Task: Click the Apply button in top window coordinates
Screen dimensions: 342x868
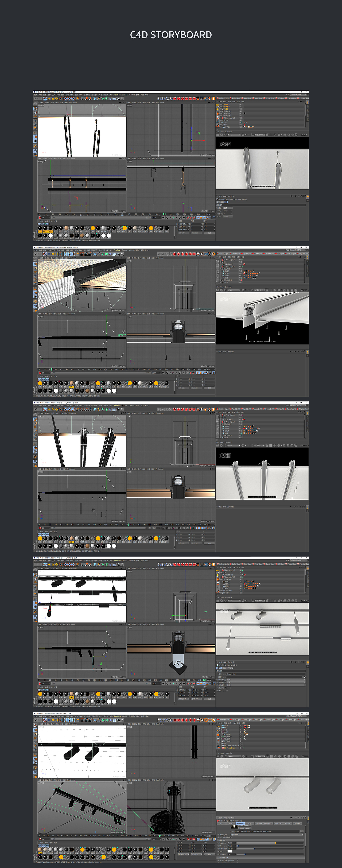Action: [209, 233]
